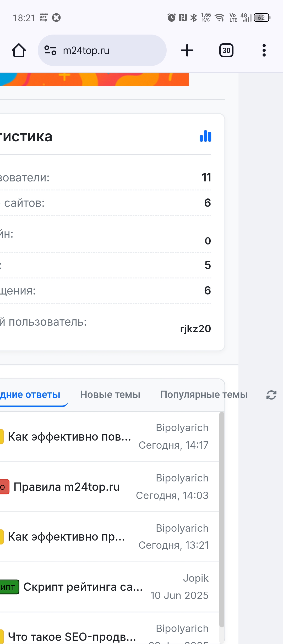Open the browser three-dot menu
Screen dimensions: 283x644
[x=264, y=50]
